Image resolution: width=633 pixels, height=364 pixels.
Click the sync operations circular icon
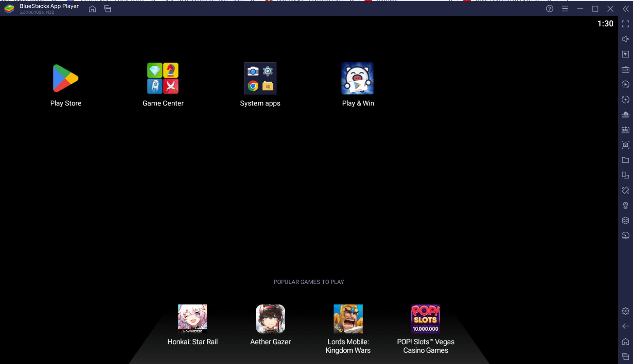pos(625,99)
